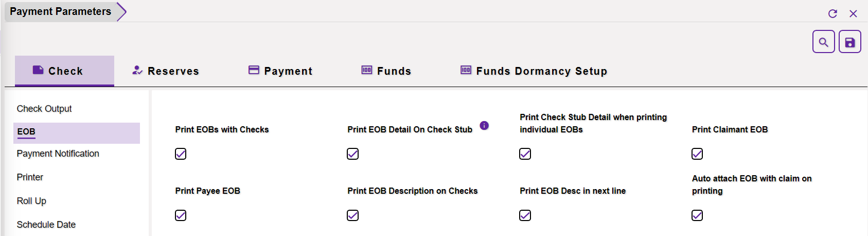
Task: Close the Payment Parameters panel
Action: 853,14
